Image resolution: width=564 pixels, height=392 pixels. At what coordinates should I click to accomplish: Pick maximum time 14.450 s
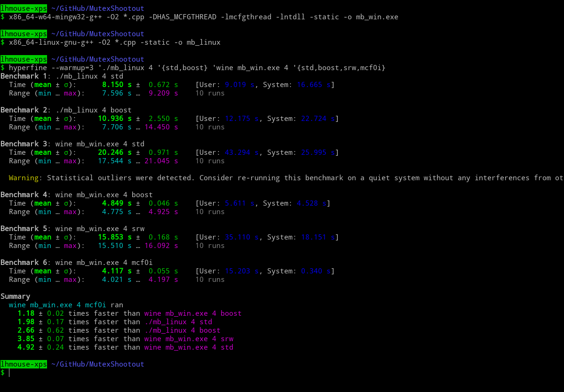pyautogui.click(x=161, y=127)
